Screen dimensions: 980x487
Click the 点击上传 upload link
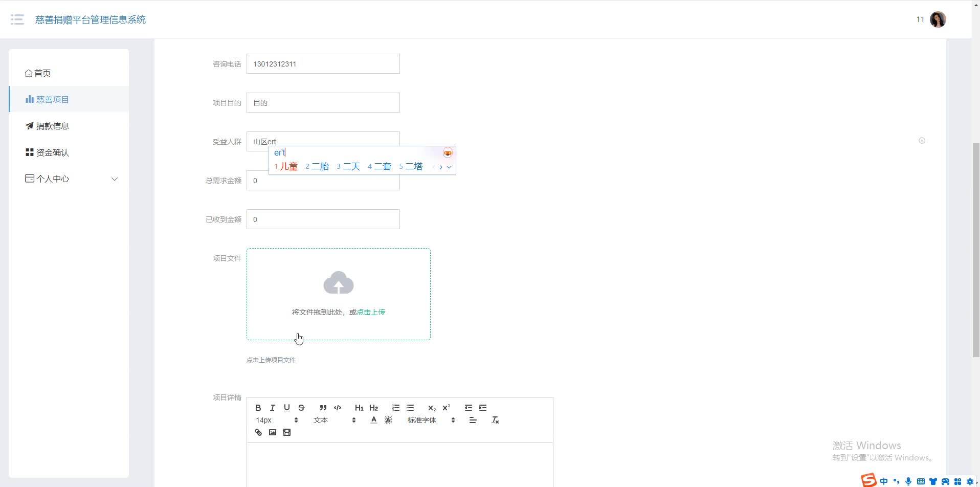pos(371,312)
